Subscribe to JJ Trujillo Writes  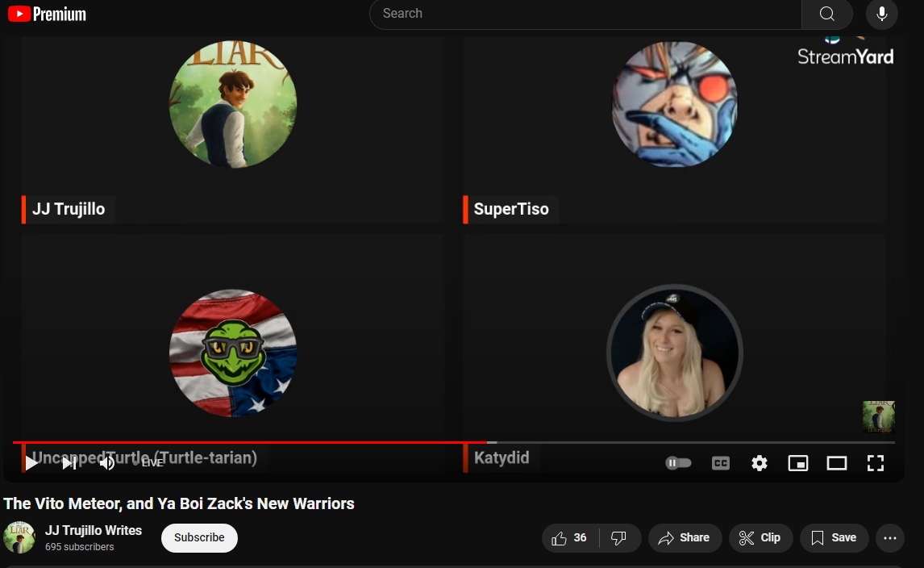pyautogui.click(x=199, y=537)
